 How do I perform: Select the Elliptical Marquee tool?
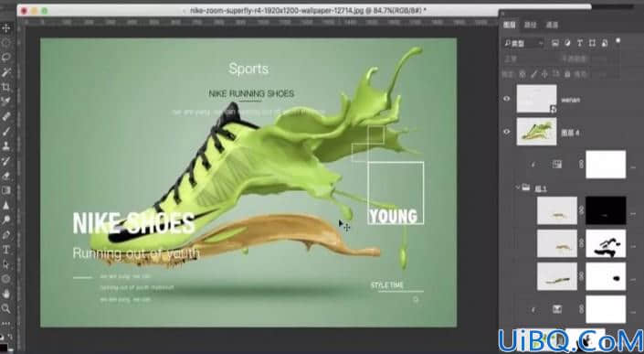pos(6,43)
